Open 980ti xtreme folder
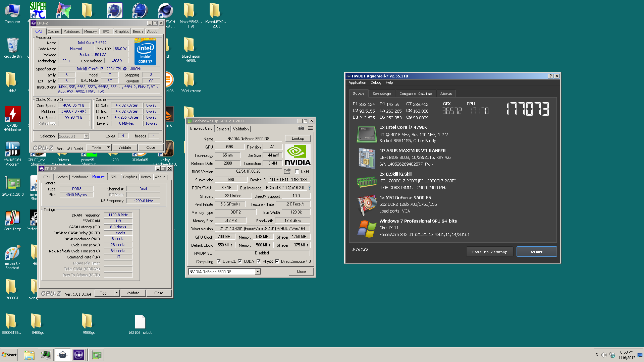Image resolution: width=644 pixels, height=362 pixels. [191, 82]
